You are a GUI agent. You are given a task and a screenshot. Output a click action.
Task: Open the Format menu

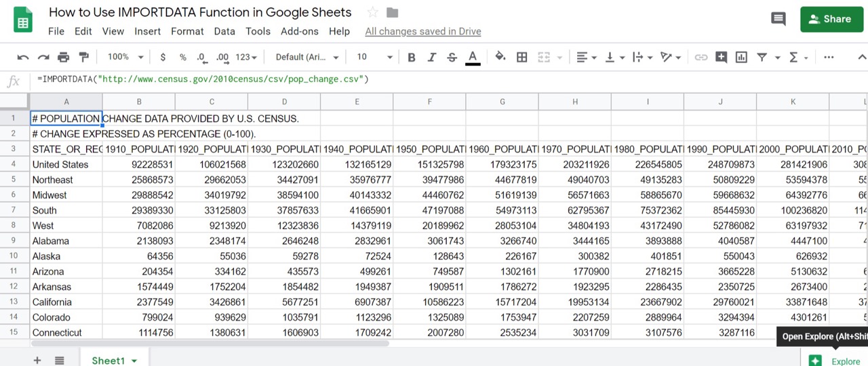pos(187,31)
